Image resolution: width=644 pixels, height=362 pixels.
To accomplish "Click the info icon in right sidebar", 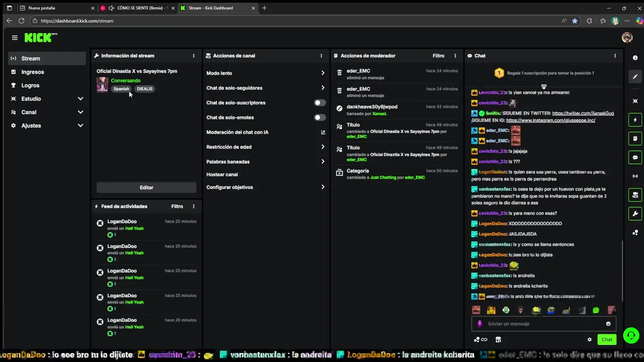I will [x=635, y=58].
